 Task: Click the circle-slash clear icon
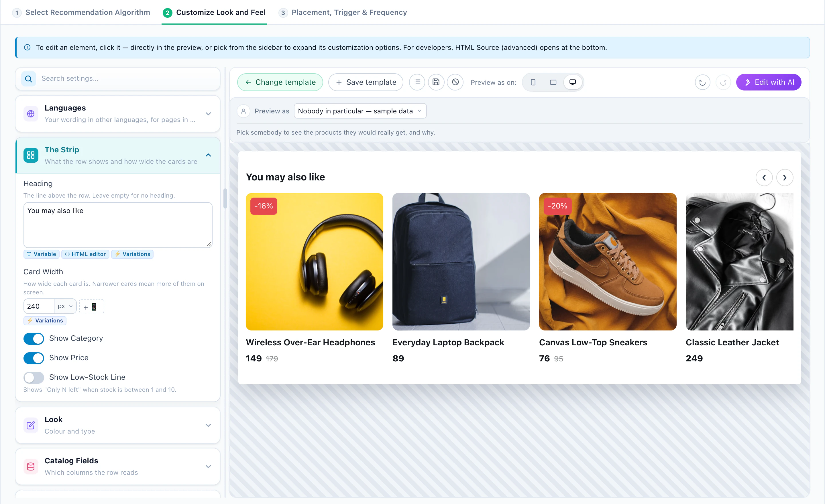455,82
